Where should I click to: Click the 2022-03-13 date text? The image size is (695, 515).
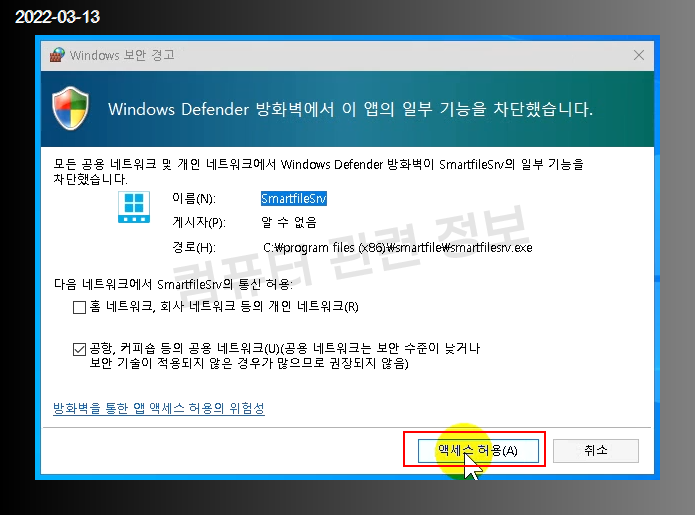tap(57, 17)
